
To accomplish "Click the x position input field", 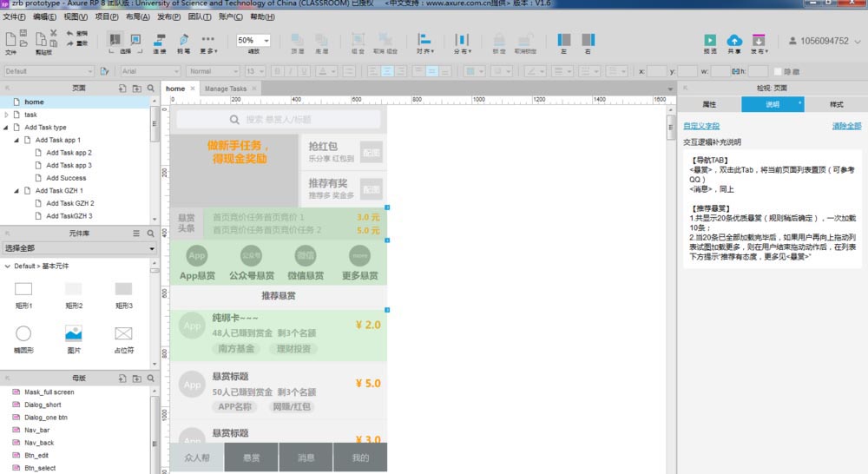I will pyautogui.click(x=656, y=71).
